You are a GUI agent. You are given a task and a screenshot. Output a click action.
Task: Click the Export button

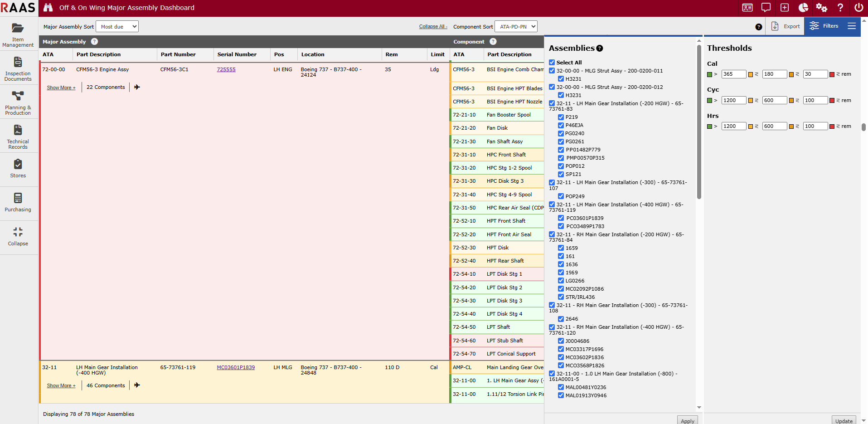[786, 26]
